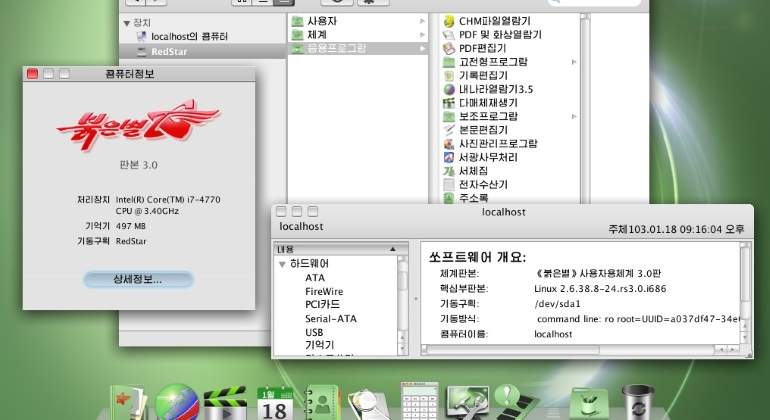Click the details pane vertical scrollbar
770x420 pixels.
click(x=744, y=292)
